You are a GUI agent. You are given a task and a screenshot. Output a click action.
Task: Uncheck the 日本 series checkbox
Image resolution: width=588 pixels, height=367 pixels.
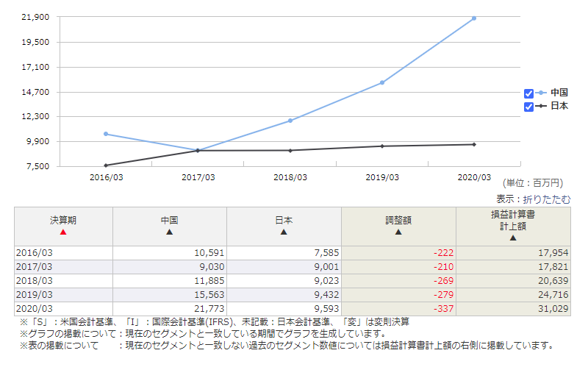point(528,107)
